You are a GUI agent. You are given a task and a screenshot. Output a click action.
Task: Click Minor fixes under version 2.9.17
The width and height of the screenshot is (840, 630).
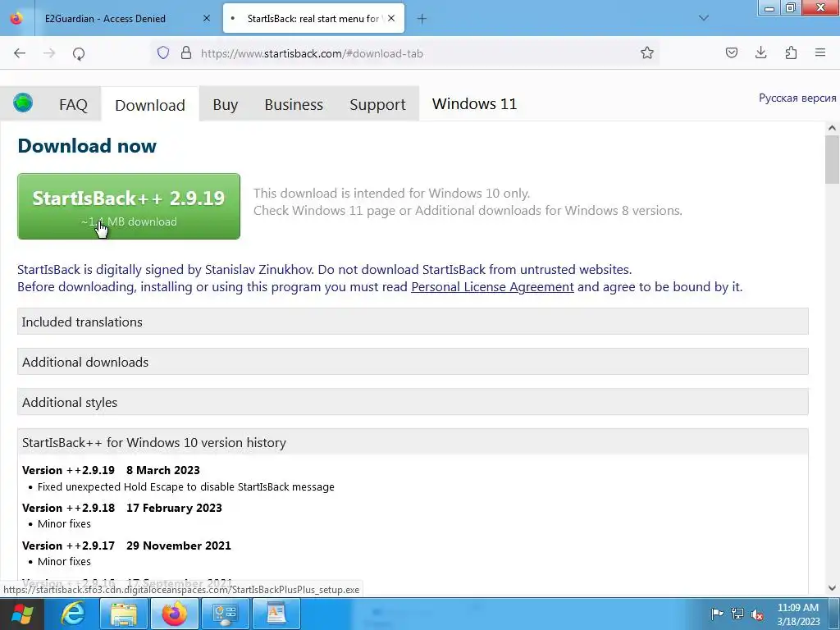coord(64,561)
